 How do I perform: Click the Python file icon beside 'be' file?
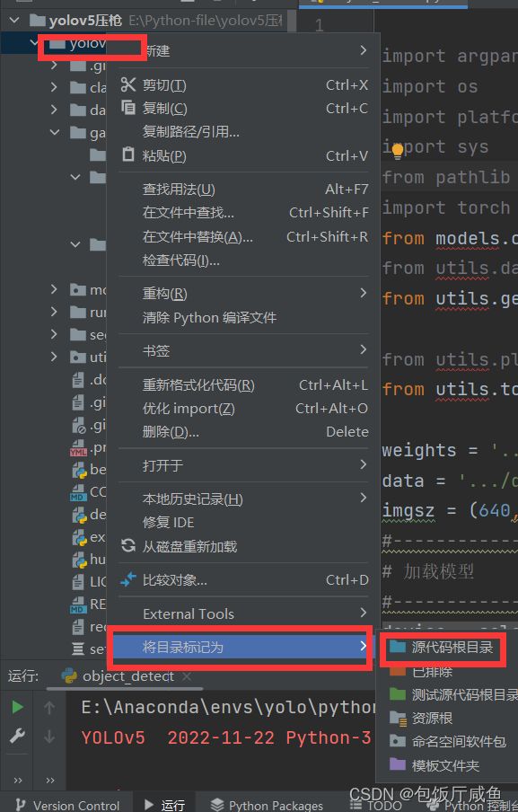pos(79,470)
